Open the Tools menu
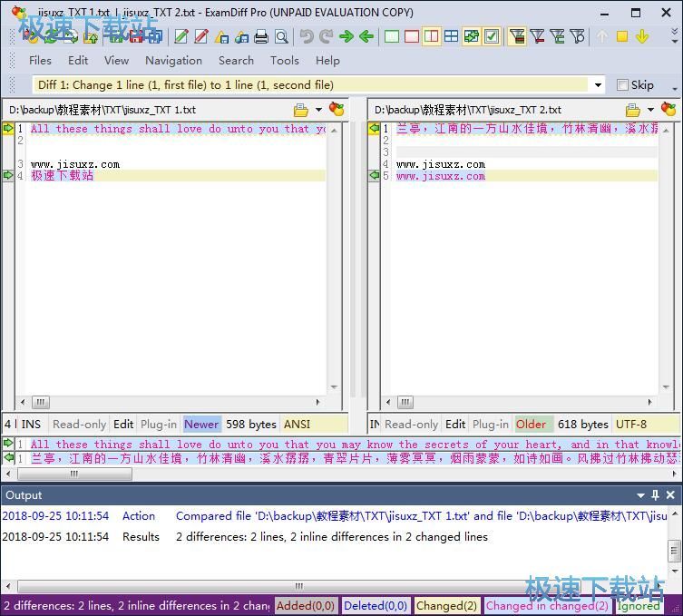Screen dimensions: 683x616 coord(285,61)
